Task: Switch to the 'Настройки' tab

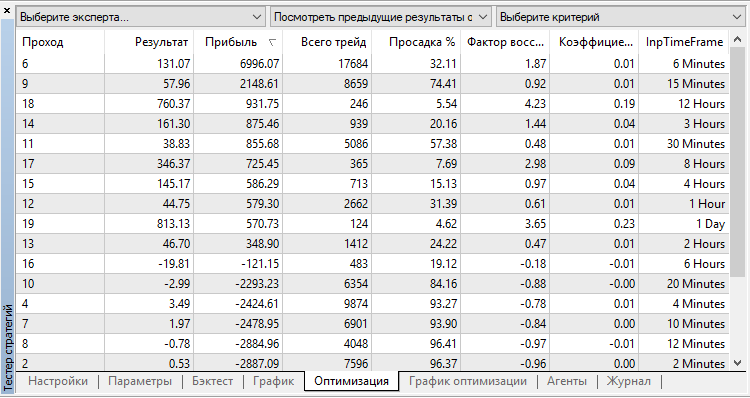Action: 58,381
